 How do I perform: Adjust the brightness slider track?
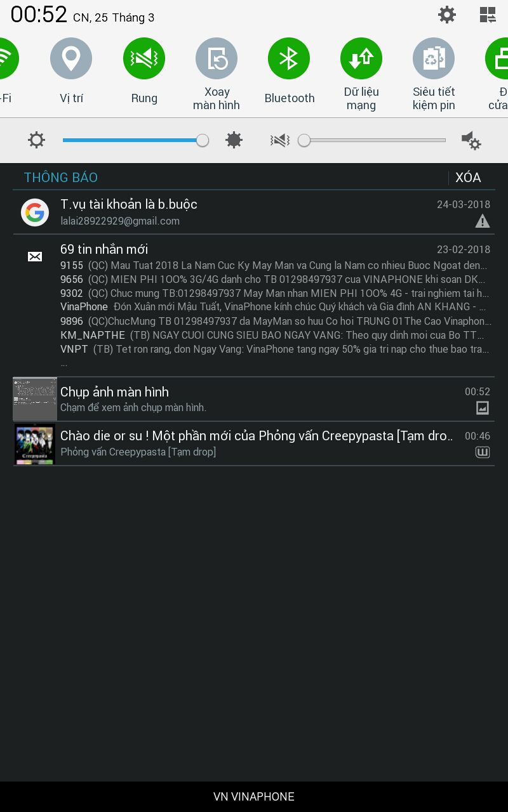135,140
